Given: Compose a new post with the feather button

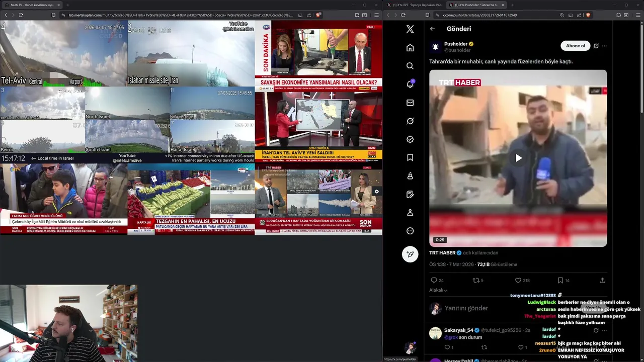Looking at the screenshot, I should click(410, 254).
